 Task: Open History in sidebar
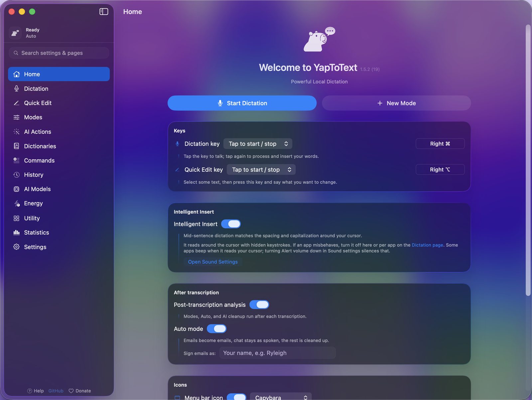point(59,175)
